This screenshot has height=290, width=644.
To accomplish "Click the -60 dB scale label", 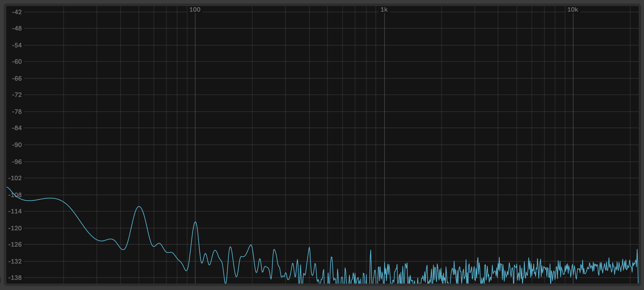I will point(17,62).
